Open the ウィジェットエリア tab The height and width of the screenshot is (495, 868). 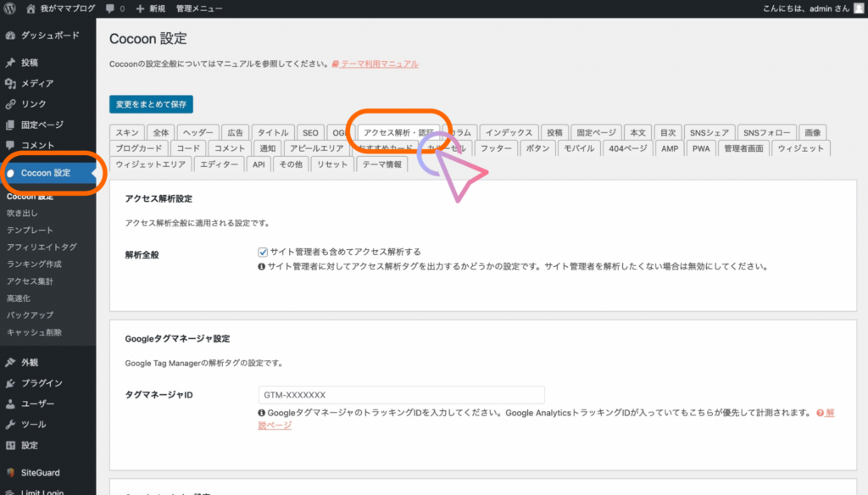click(x=150, y=164)
